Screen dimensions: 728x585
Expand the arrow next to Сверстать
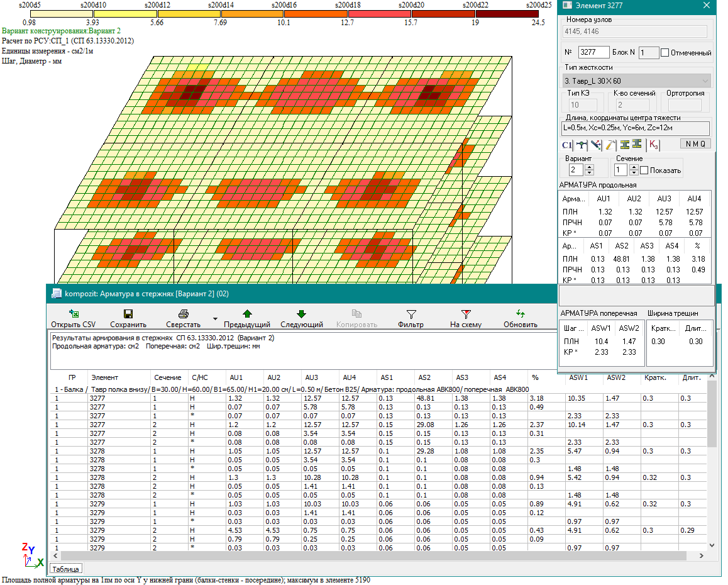pos(216,319)
